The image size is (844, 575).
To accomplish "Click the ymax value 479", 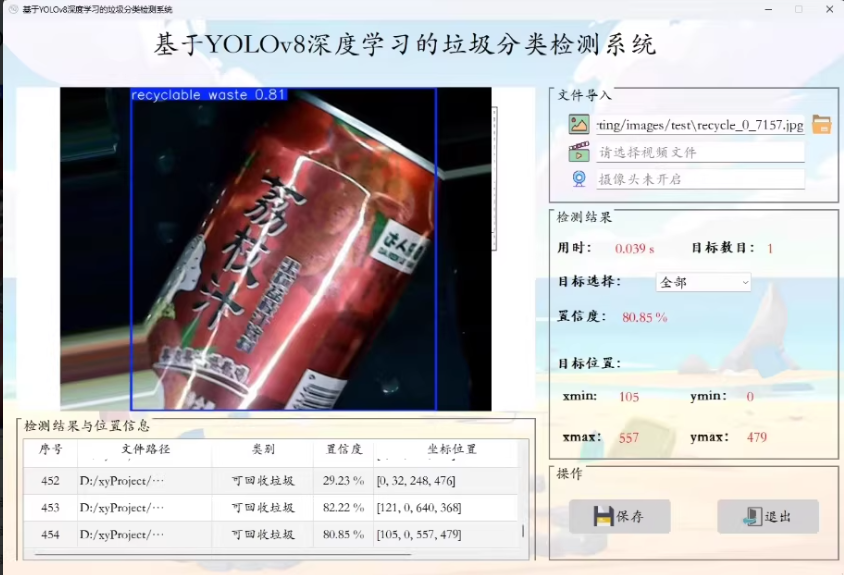I will 757,437.
